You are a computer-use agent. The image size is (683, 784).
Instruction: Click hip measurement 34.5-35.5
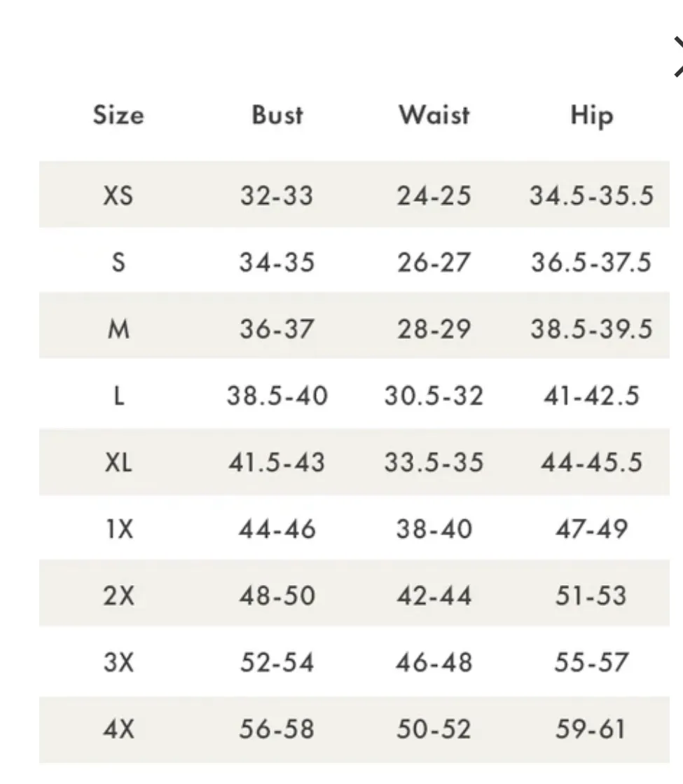tap(591, 195)
